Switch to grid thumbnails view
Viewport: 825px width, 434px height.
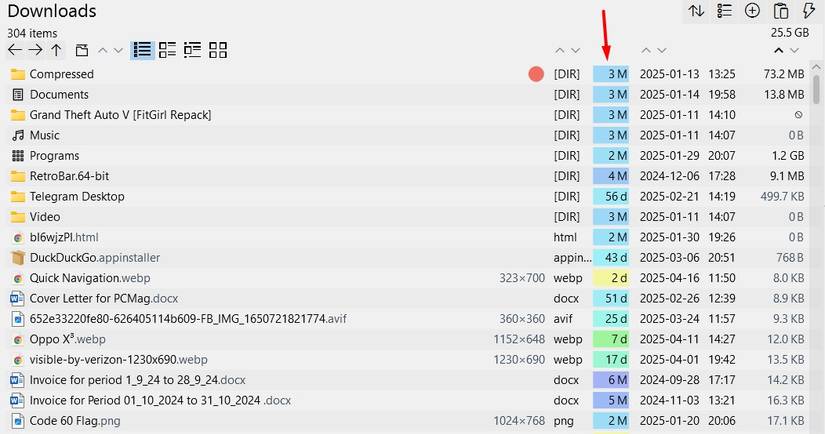coord(218,51)
